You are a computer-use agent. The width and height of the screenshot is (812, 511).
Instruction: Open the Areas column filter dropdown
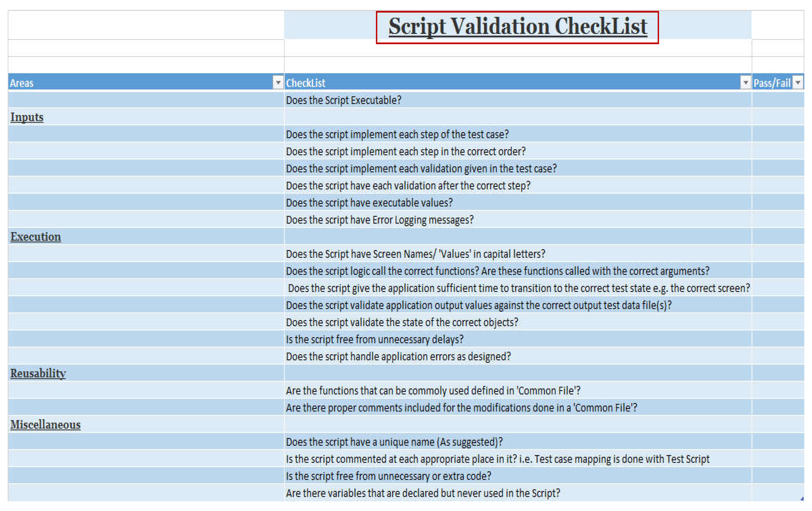278,82
